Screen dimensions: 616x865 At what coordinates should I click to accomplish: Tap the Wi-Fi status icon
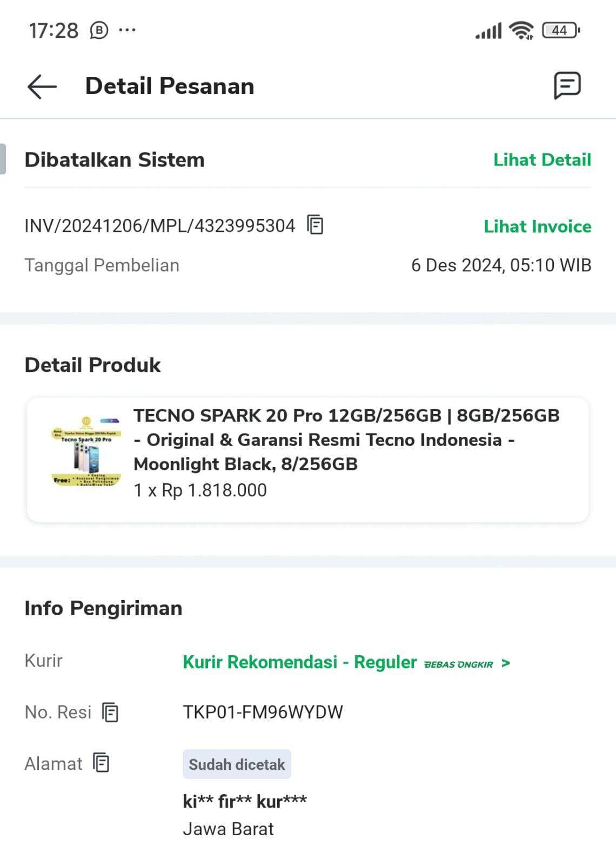coord(521,30)
